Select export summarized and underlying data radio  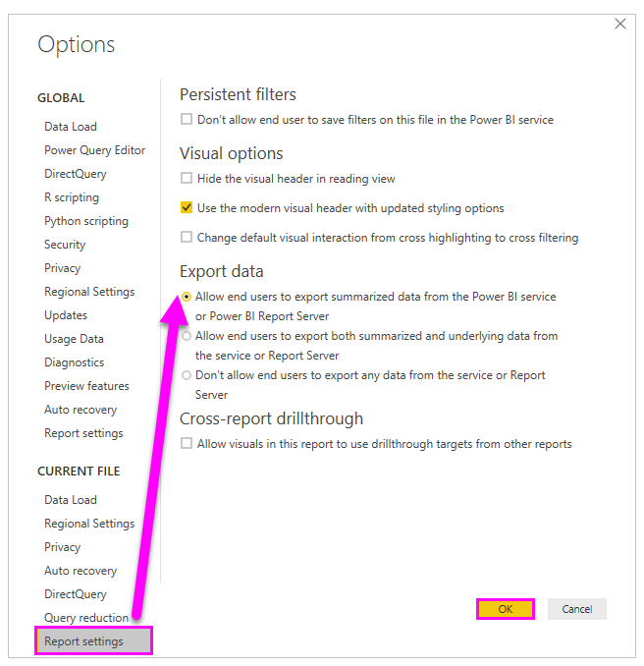click(187, 336)
